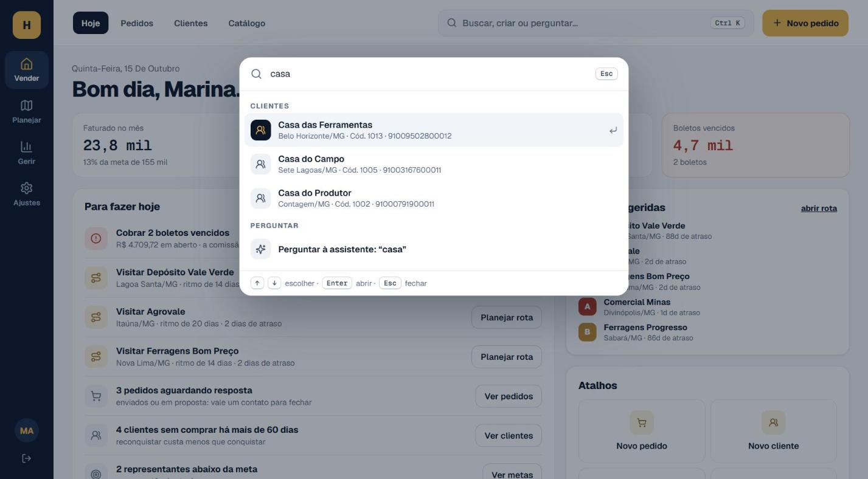
Task: Click the Casa do Campo client icon
Action: pyautogui.click(x=261, y=164)
